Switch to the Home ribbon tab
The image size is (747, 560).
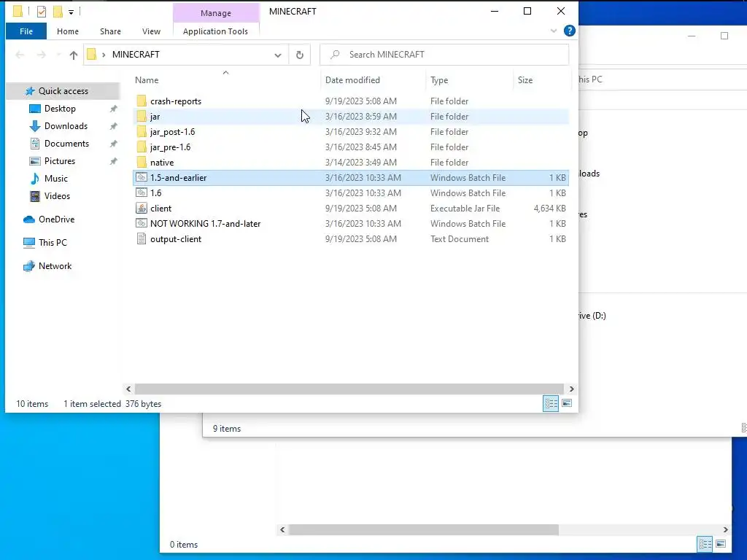point(68,31)
